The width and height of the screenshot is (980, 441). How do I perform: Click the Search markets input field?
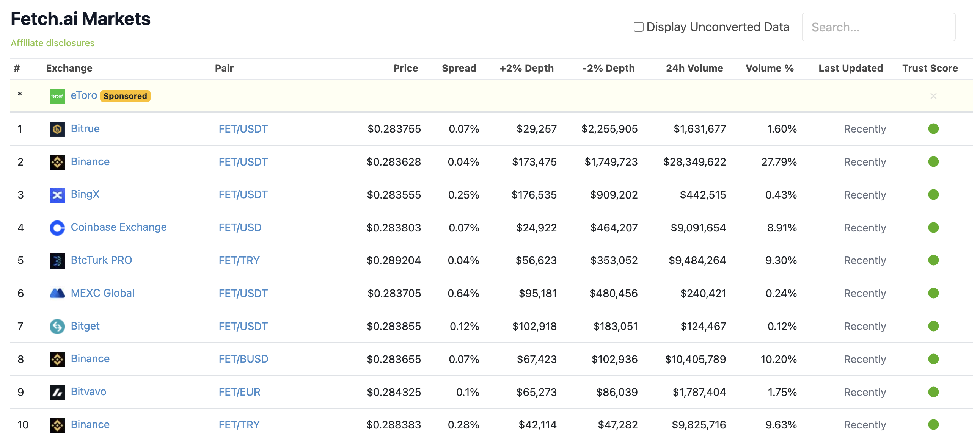(x=878, y=27)
